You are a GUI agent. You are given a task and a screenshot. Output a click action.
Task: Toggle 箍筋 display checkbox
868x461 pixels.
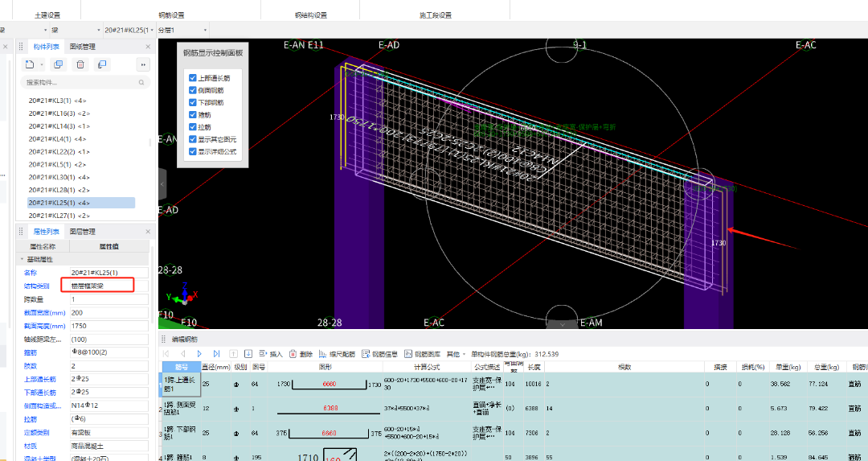coord(193,115)
